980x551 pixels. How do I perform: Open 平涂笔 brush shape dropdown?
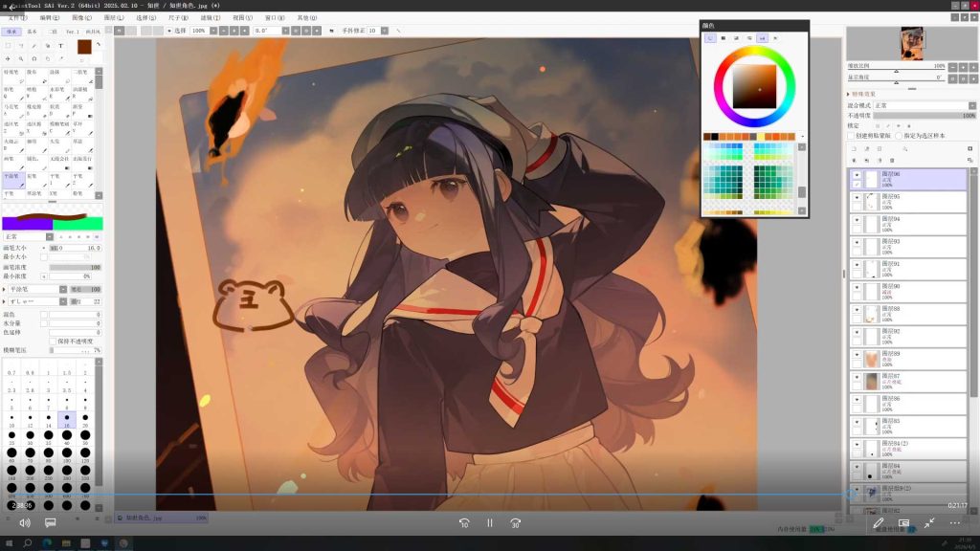(63, 289)
